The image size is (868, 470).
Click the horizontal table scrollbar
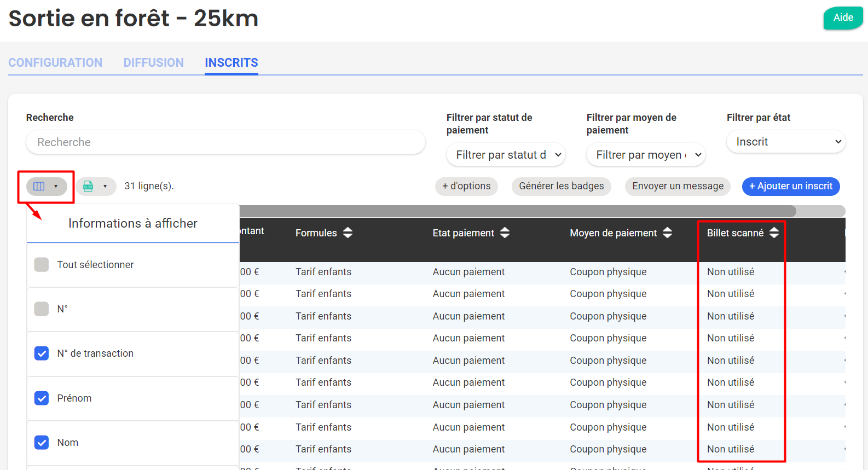click(x=517, y=211)
